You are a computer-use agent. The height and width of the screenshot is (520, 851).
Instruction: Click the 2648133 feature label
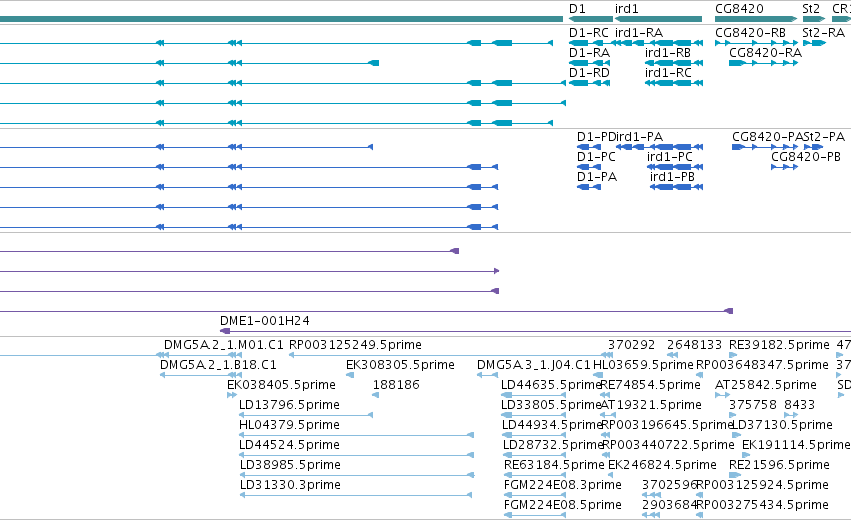click(694, 345)
